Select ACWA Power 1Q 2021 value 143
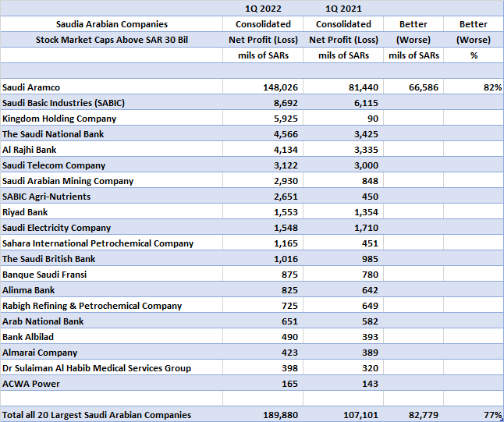Screen dimensions: 504x422 pyautogui.click(x=343, y=383)
